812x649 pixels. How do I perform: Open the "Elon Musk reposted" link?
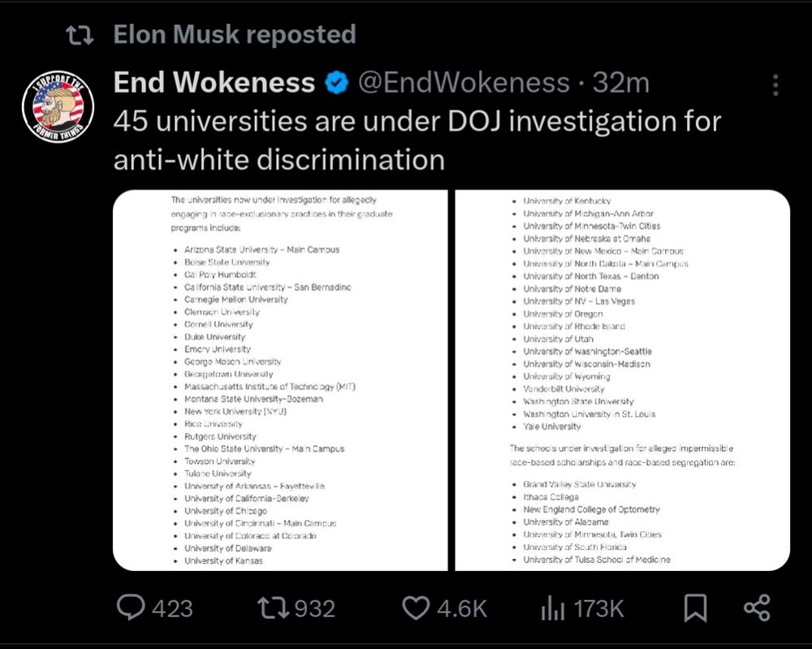click(234, 35)
